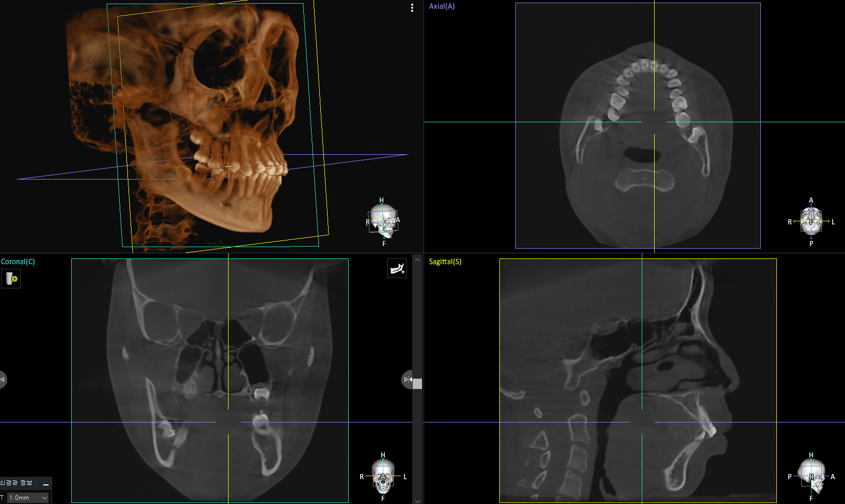The image size is (845, 504).
Task: Click the A label on the Sagittal orientation skull
Action: pyautogui.click(x=833, y=477)
